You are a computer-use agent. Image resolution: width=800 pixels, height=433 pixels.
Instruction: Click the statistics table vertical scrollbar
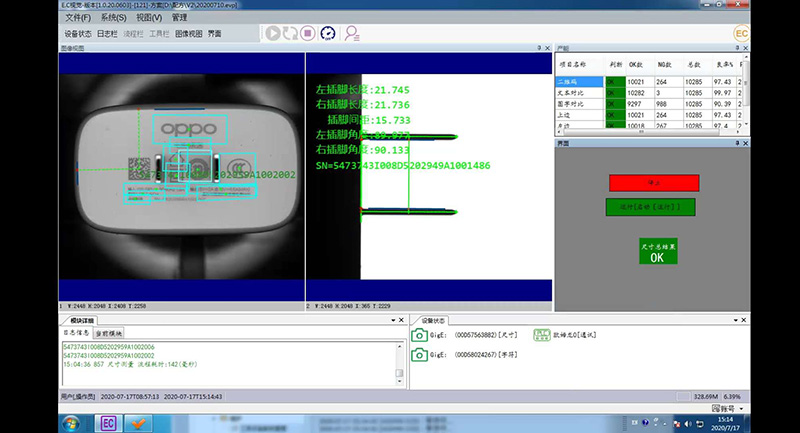pyautogui.click(x=746, y=92)
